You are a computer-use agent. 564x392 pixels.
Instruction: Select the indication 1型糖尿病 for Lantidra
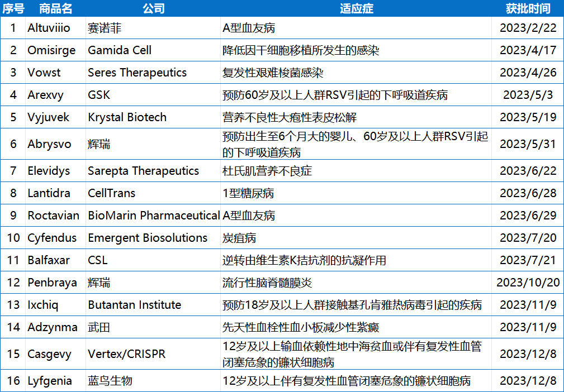[x=239, y=193]
